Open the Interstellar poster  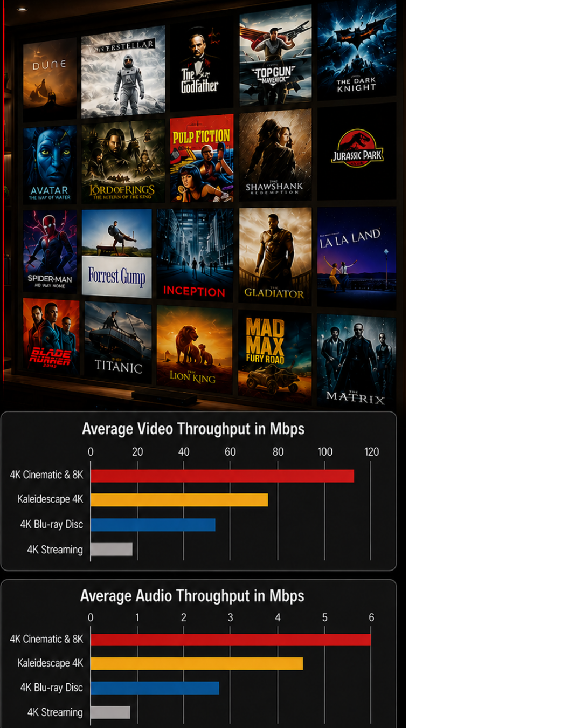tap(123, 71)
